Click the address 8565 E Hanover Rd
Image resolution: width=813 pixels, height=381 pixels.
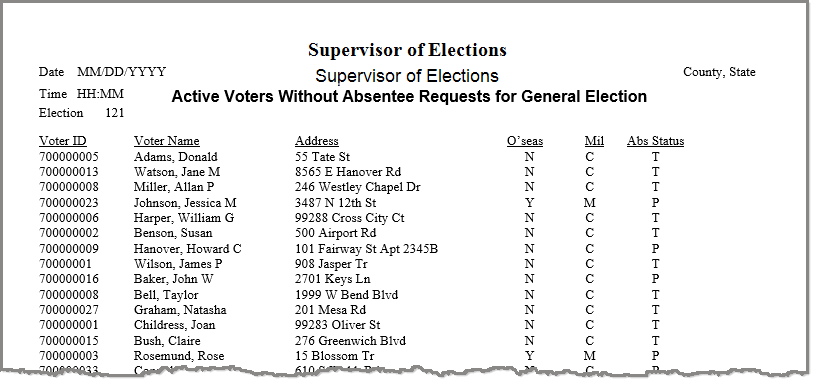tap(348, 172)
